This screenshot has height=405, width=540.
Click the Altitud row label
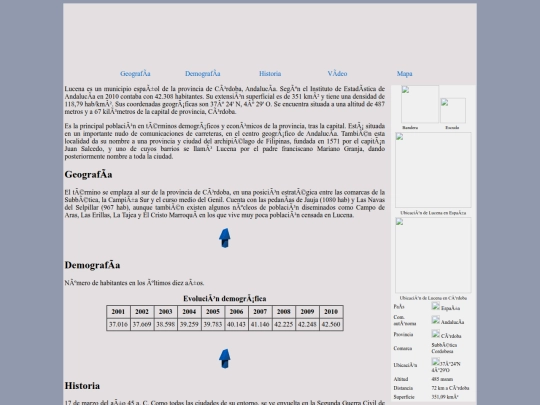pyautogui.click(x=401, y=379)
